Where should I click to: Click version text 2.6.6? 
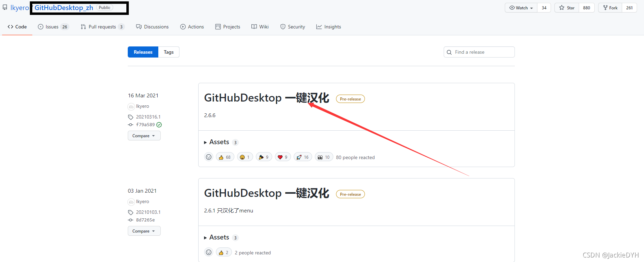(x=210, y=115)
